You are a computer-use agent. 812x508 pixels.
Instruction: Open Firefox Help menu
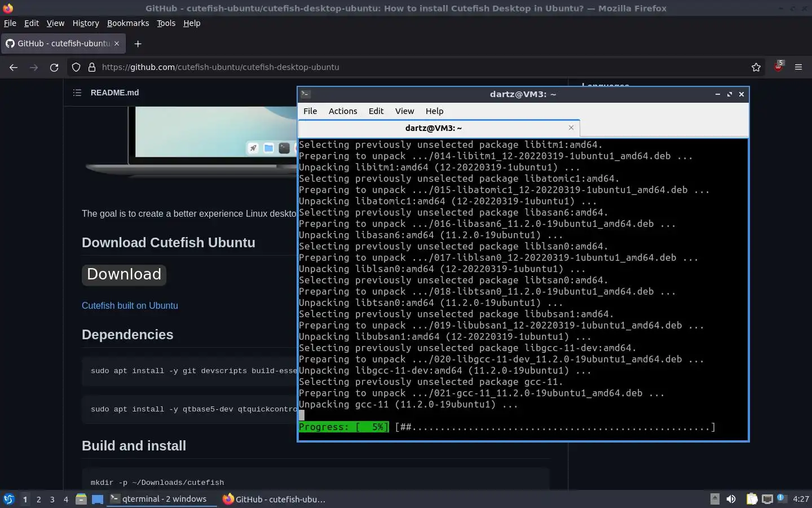coord(192,23)
